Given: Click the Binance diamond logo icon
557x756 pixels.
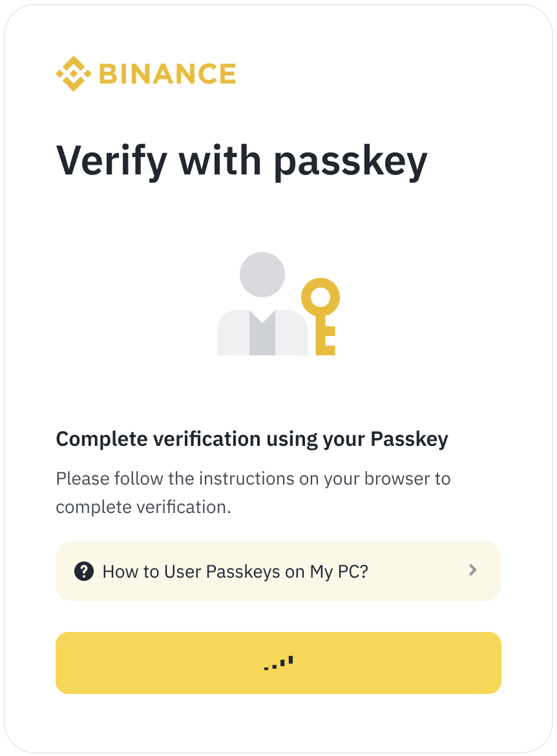Looking at the screenshot, I should 74,74.
